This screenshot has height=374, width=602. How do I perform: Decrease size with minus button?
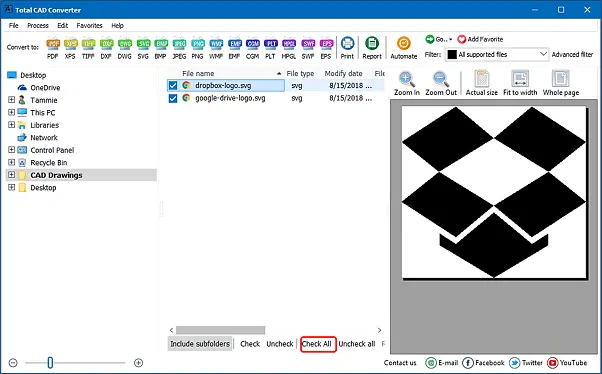tap(13, 362)
